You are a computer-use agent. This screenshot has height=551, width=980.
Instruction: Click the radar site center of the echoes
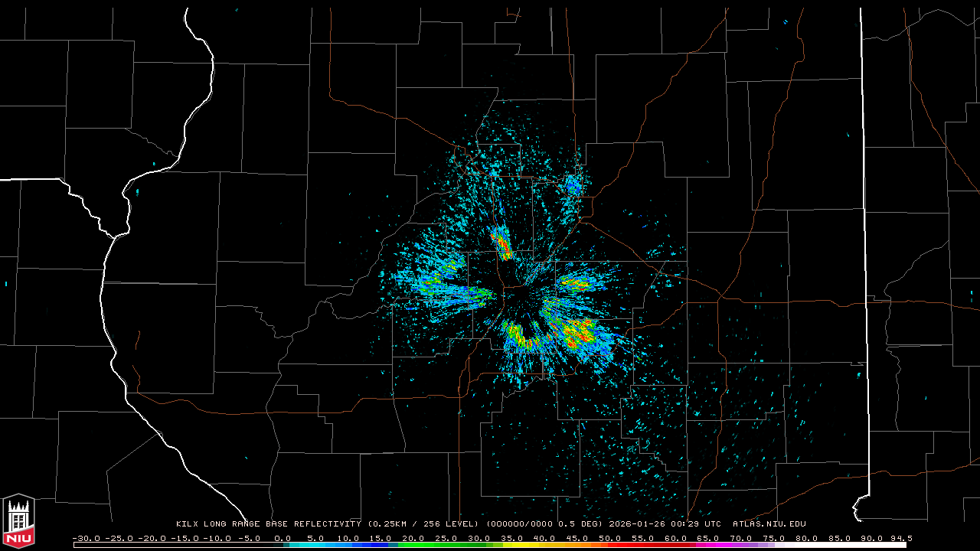[519, 295]
